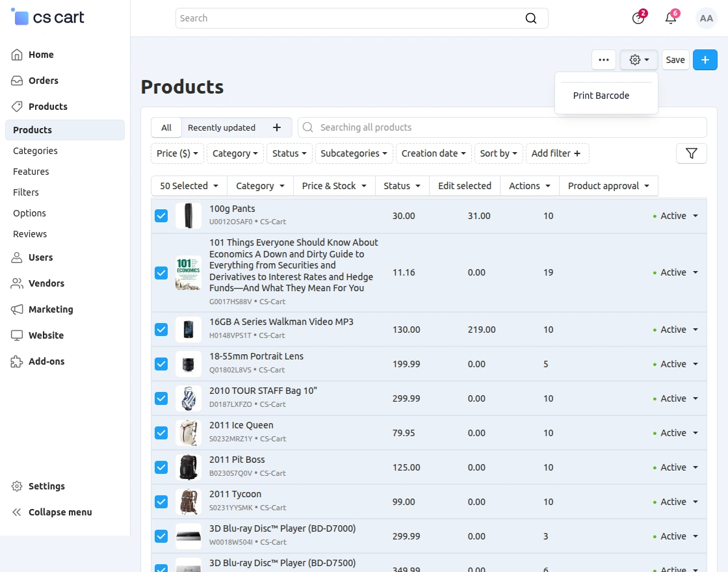Open the notifications bell icon
Image resolution: width=728 pixels, height=572 pixels.
click(670, 18)
